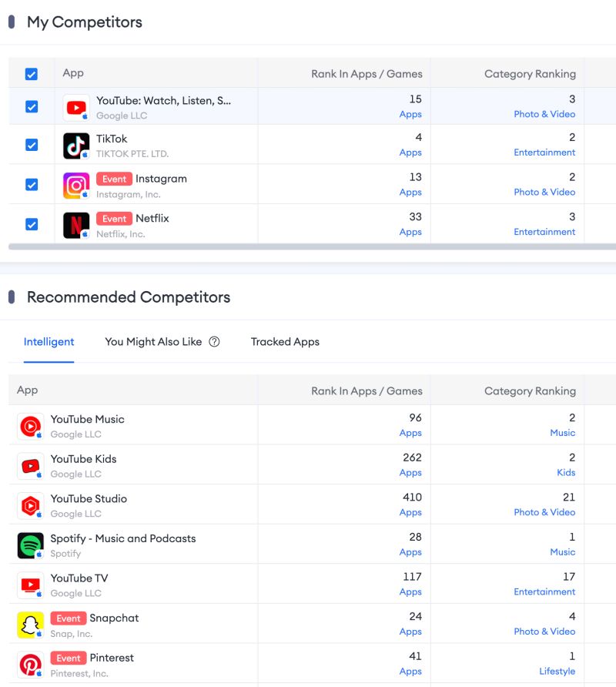Click the Snapchat app icon

[x=29, y=624]
